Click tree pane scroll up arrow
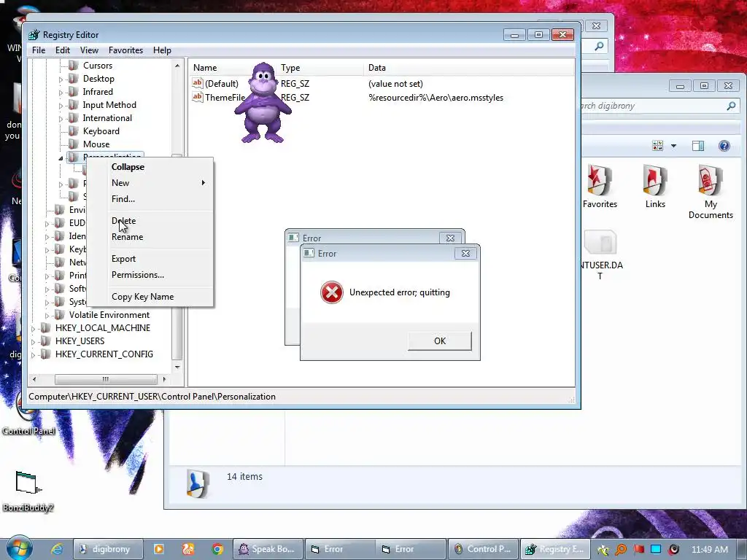The height and width of the screenshot is (560, 747). (x=177, y=66)
